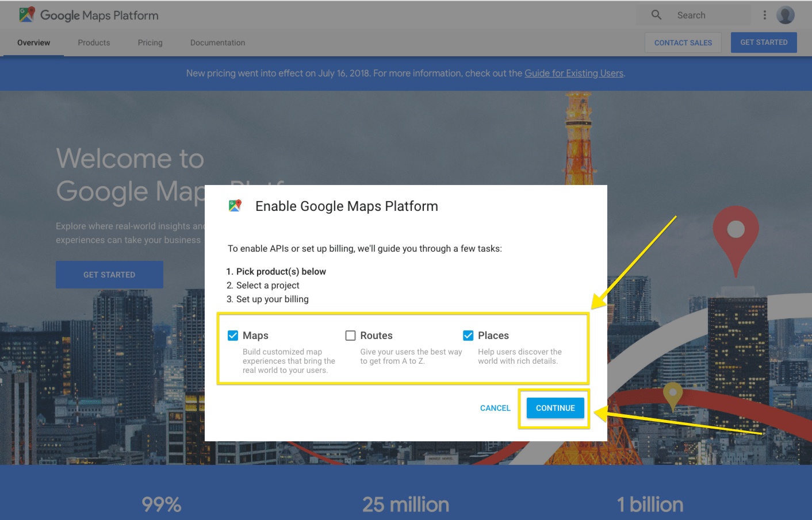This screenshot has height=520, width=812.
Task: Check the Routes product checkbox
Action: click(350, 336)
